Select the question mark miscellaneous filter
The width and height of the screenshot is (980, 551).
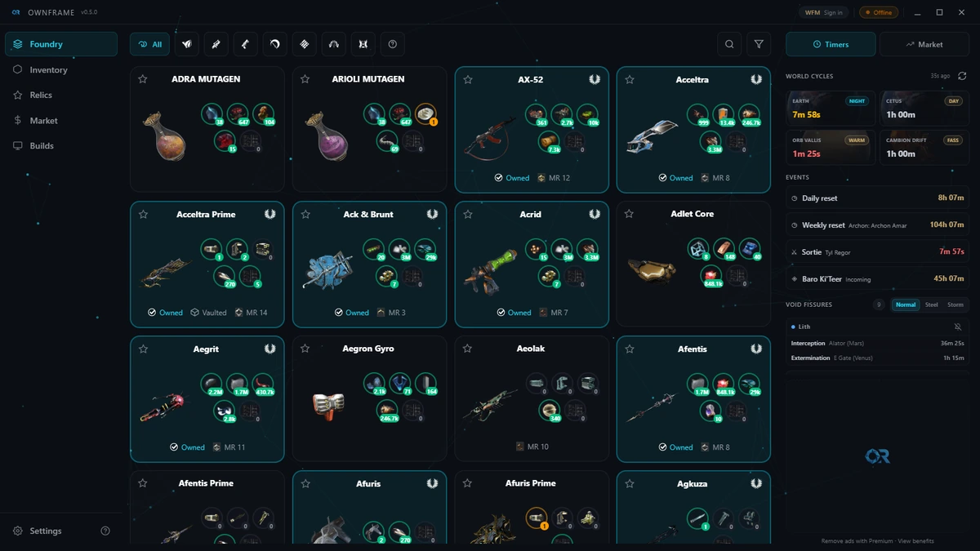(x=393, y=44)
